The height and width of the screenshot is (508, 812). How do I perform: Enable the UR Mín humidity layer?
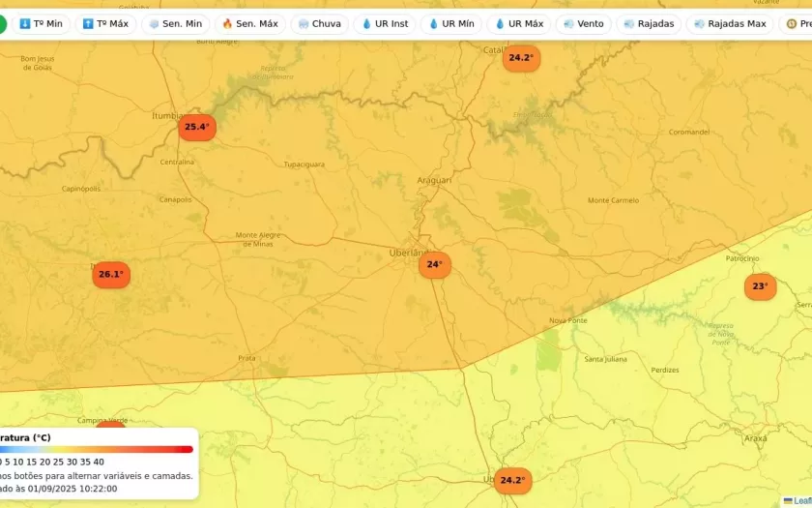point(450,24)
